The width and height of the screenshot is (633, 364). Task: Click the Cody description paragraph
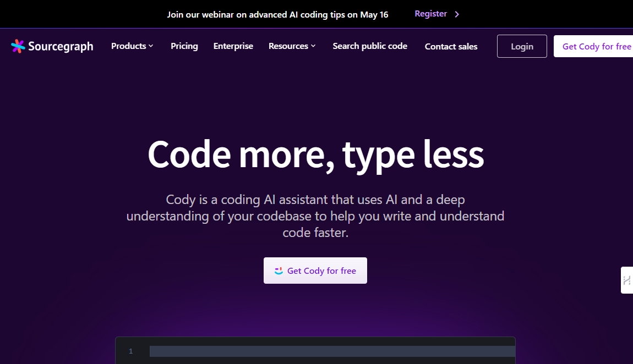point(315,216)
